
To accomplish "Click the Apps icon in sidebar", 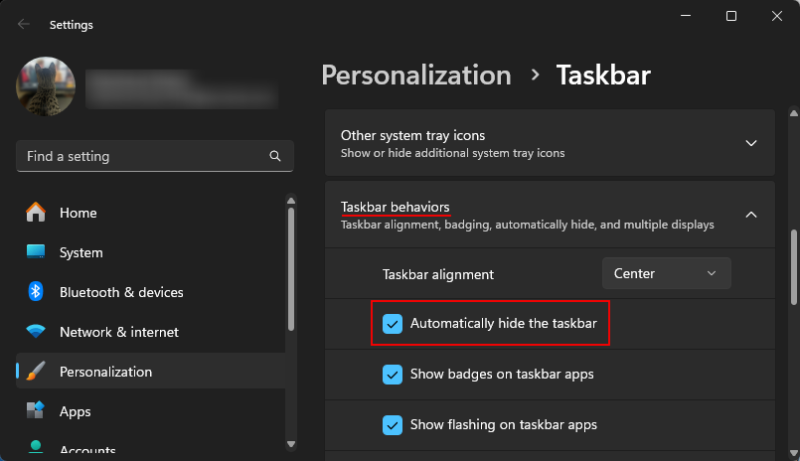I will pos(36,411).
